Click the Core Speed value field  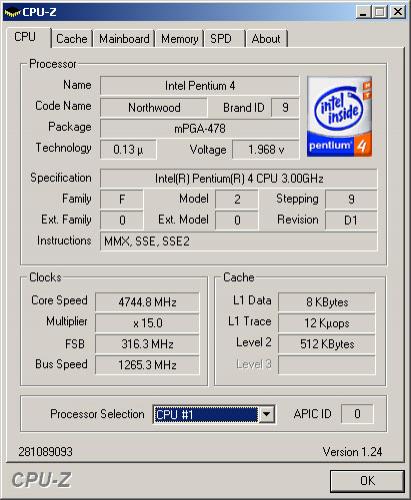click(147, 302)
